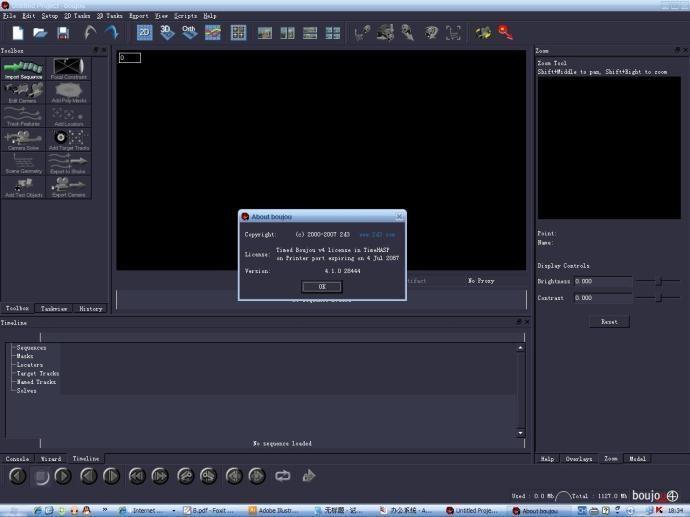The image size is (690, 517).
Task: Click the Save project toolbar icon
Action: coord(62,33)
